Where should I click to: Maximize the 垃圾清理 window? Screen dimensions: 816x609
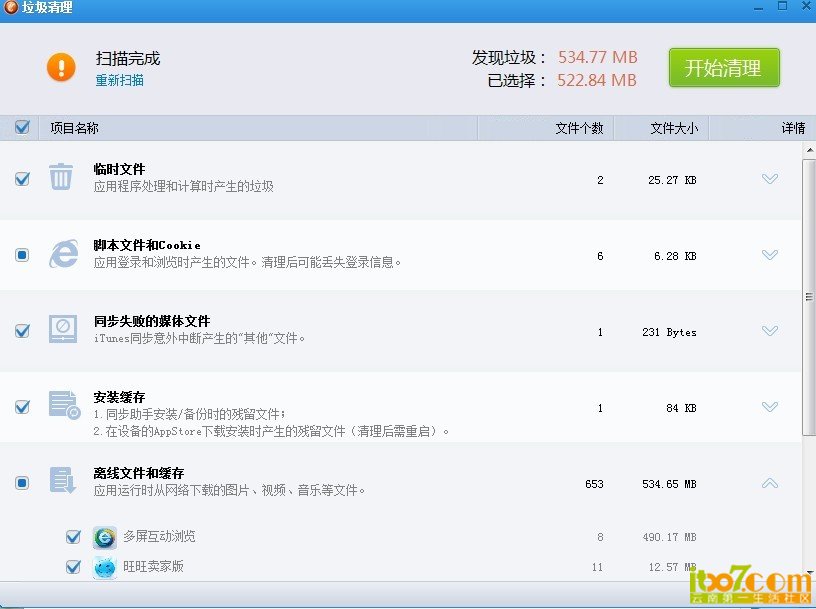pos(782,6)
